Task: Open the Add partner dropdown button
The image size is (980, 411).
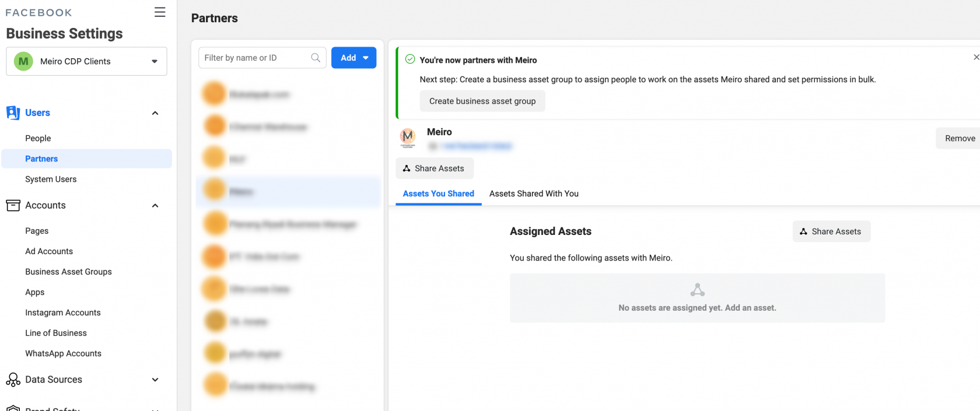Action: (x=353, y=58)
